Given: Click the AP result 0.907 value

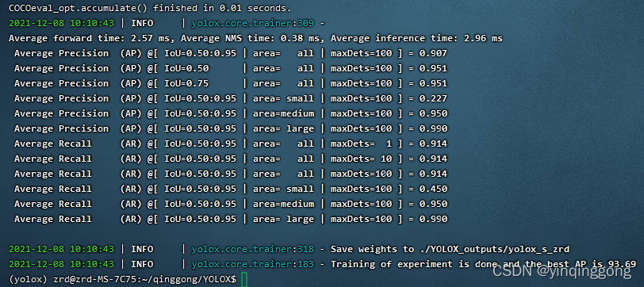Looking at the screenshot, I should [x=433, y=53].
